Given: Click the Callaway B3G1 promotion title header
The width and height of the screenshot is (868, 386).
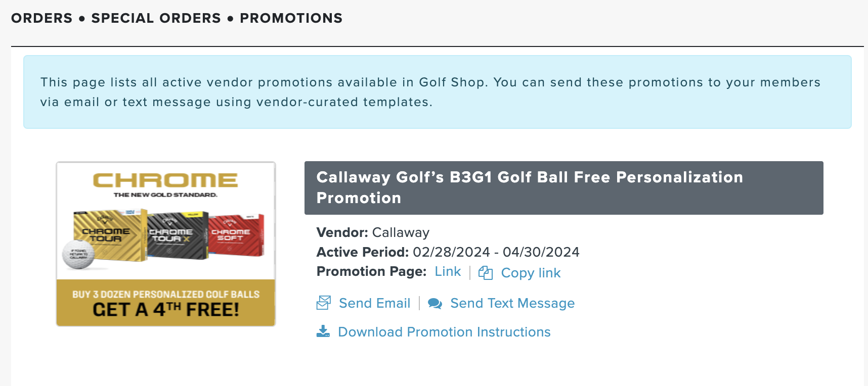Looking at the screenshot, I should [564, 188].
